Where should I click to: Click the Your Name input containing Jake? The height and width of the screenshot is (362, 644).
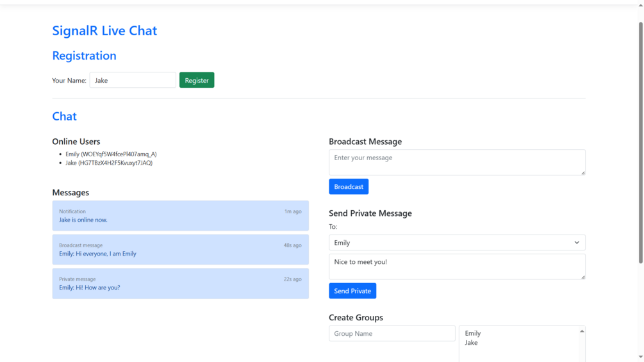coord(133,80)
